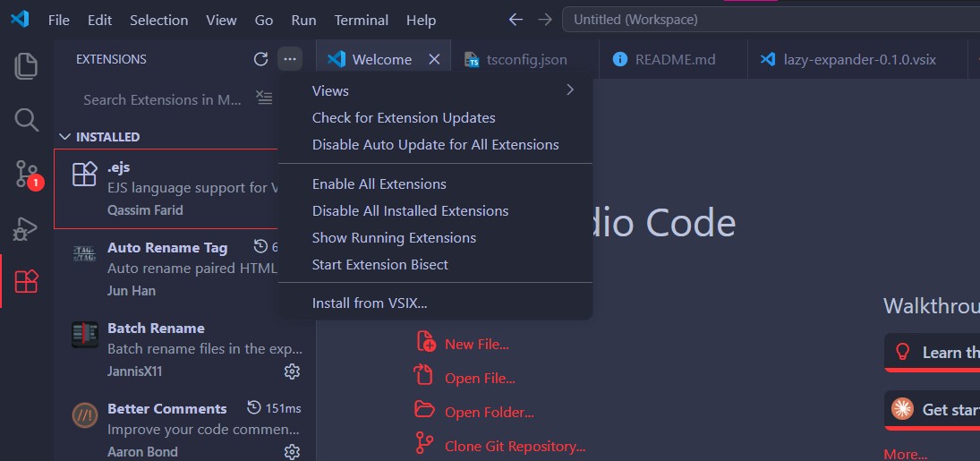Open the Search view in activity bar
This screenshot has width=980, height=461.
coord(26,119)
